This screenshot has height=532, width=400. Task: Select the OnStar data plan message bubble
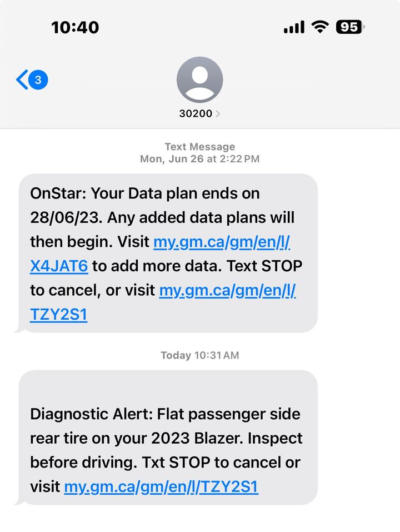point(168,253)
